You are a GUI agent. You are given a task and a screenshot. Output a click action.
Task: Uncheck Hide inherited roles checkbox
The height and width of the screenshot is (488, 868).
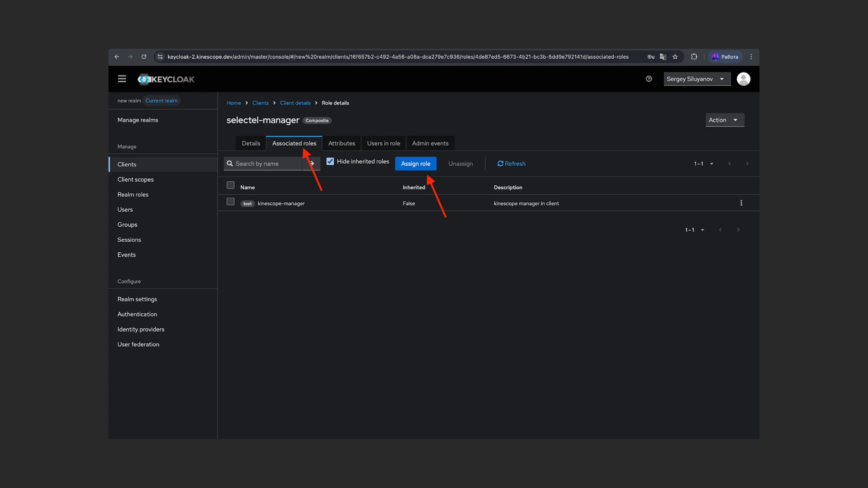330,162
